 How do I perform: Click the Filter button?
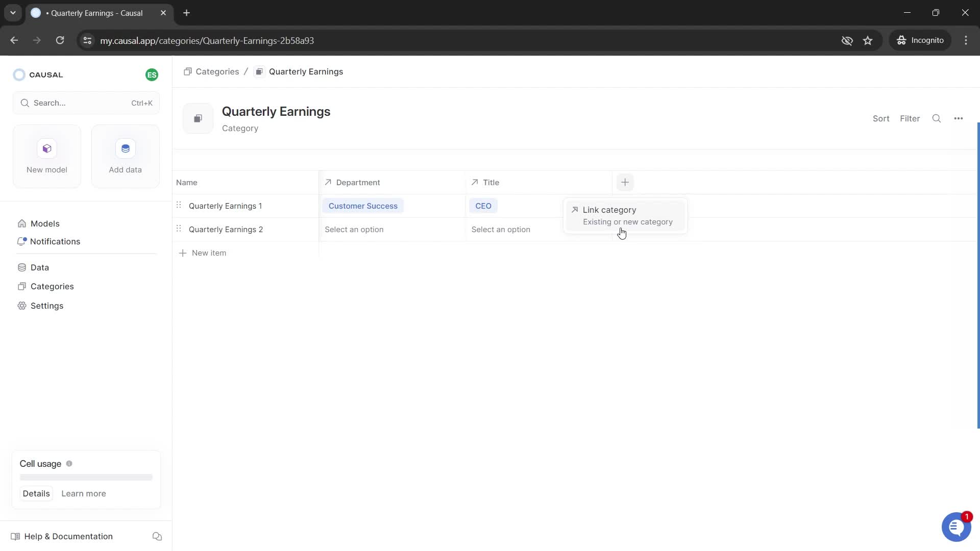910,118
